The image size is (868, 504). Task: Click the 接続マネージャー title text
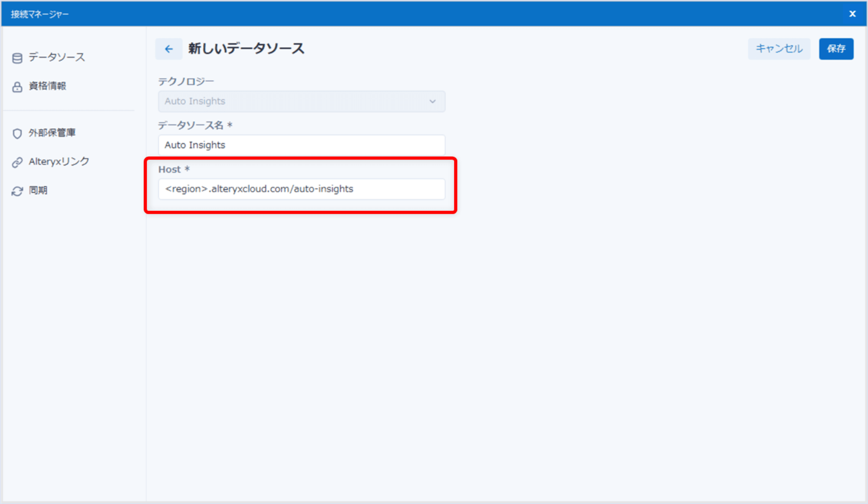[39, 14]
